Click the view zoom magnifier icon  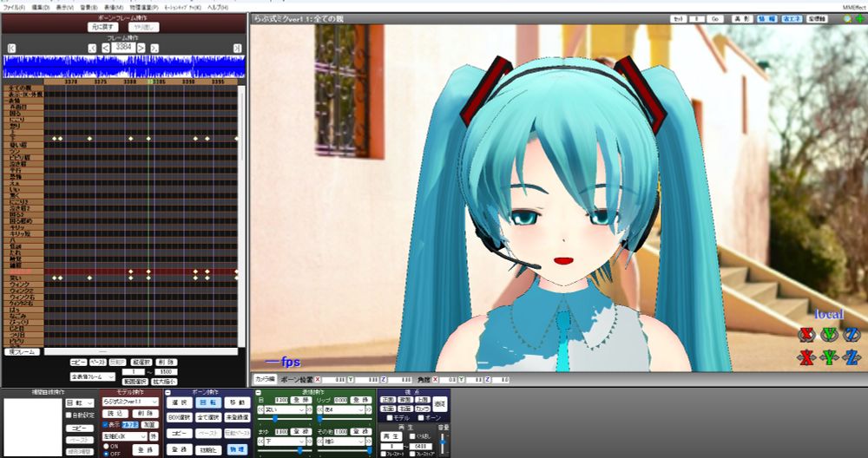[x=848, y=19]
